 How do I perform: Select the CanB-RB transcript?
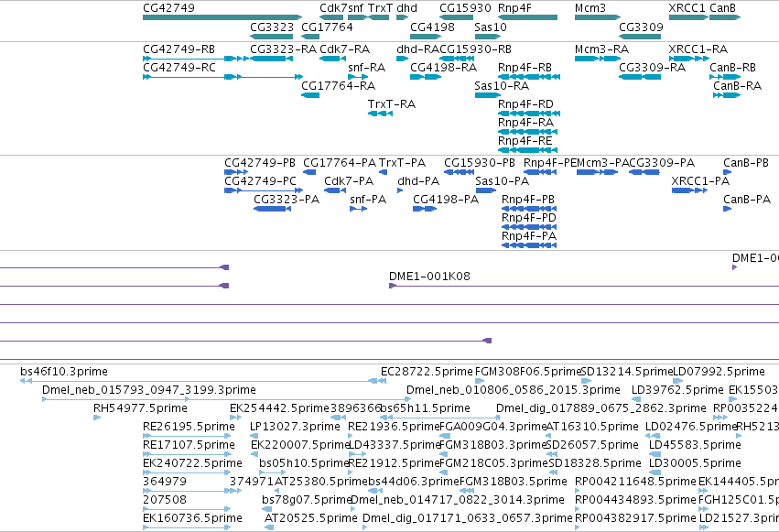coord(732,68)
